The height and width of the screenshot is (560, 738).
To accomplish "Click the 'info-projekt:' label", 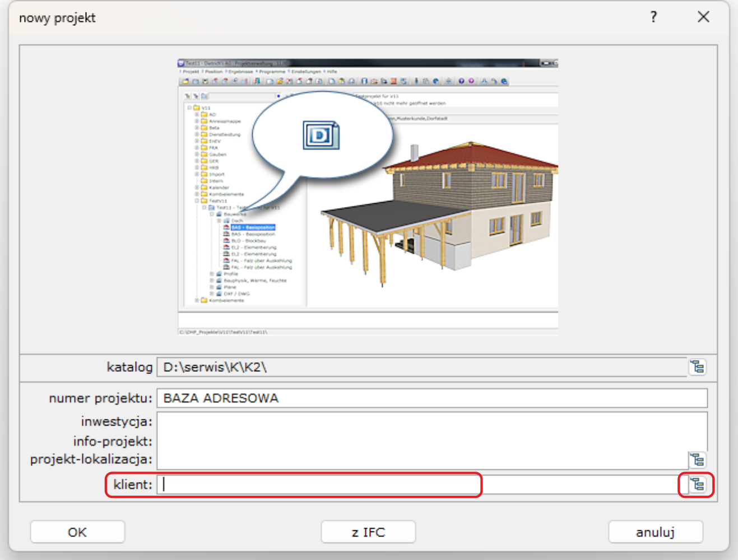I will pyautogui.click(x=113, y=441).
